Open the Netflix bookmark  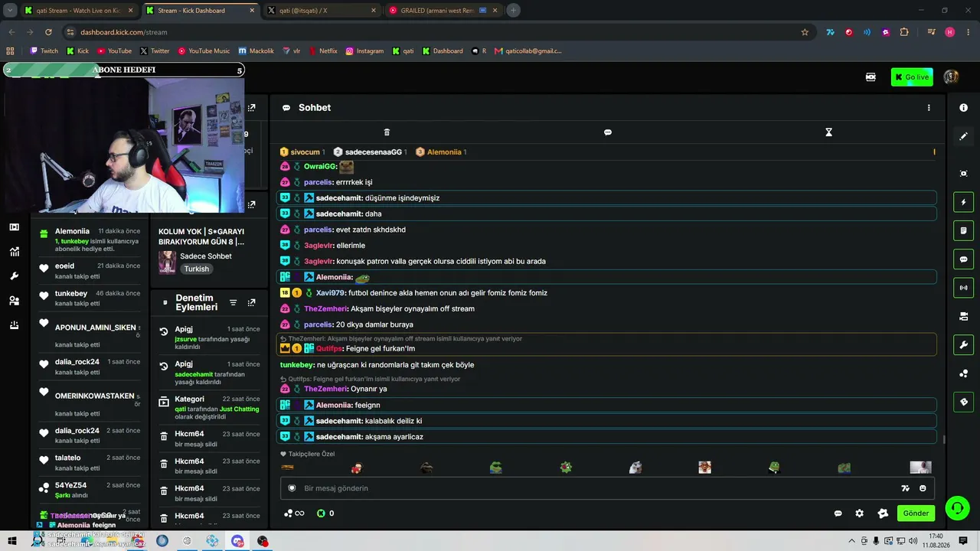tap(323, 51)
